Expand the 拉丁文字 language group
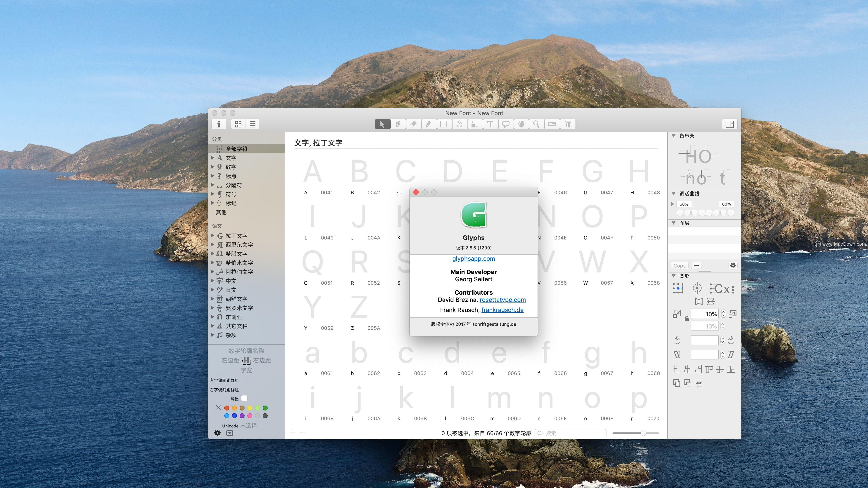 coord(213,235)
